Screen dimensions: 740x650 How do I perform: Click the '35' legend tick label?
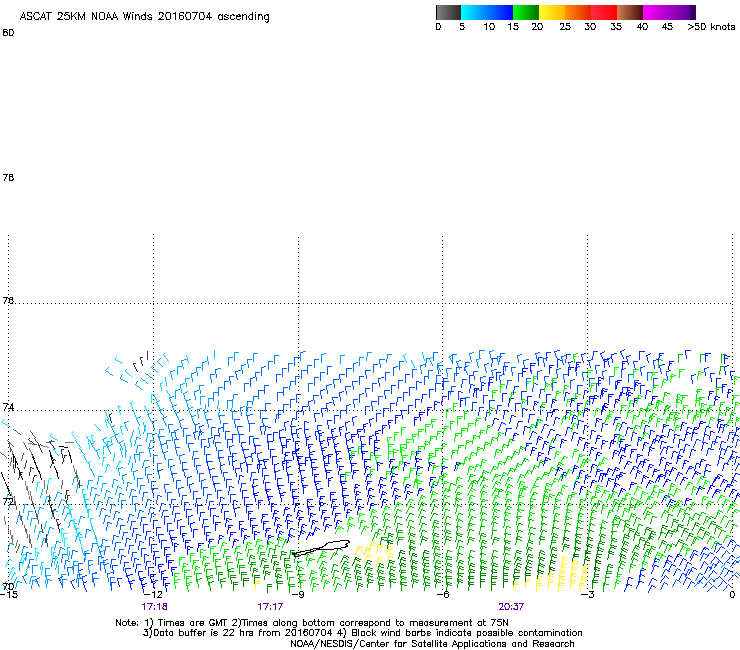click(616, 27)
